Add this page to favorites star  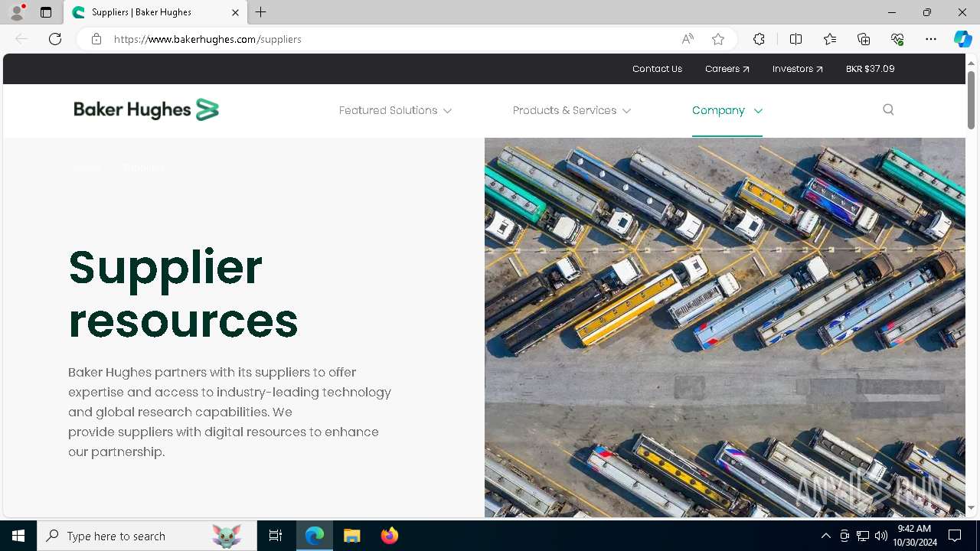[718, 39]
